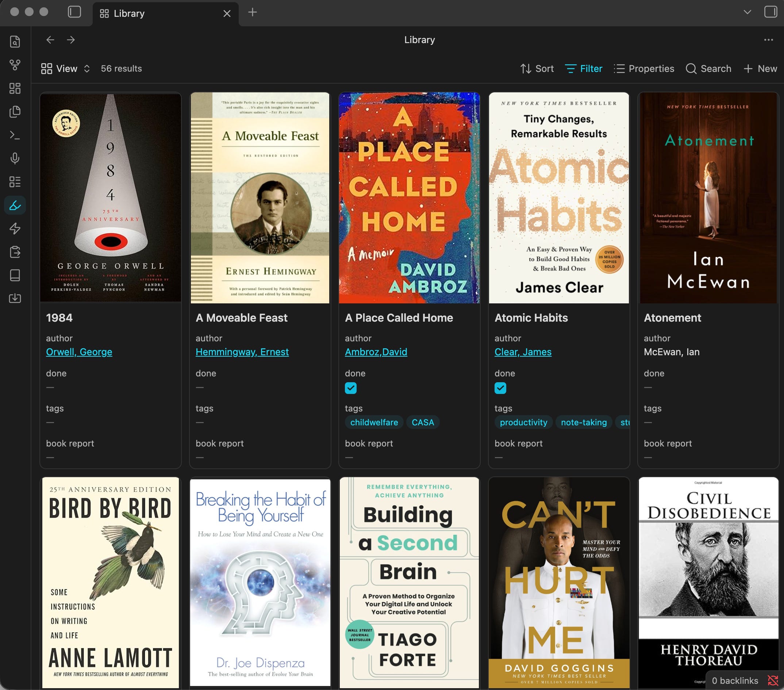The image size is (784, 690).
Task: Click the childwelfare tag
Action: (374, 422)
